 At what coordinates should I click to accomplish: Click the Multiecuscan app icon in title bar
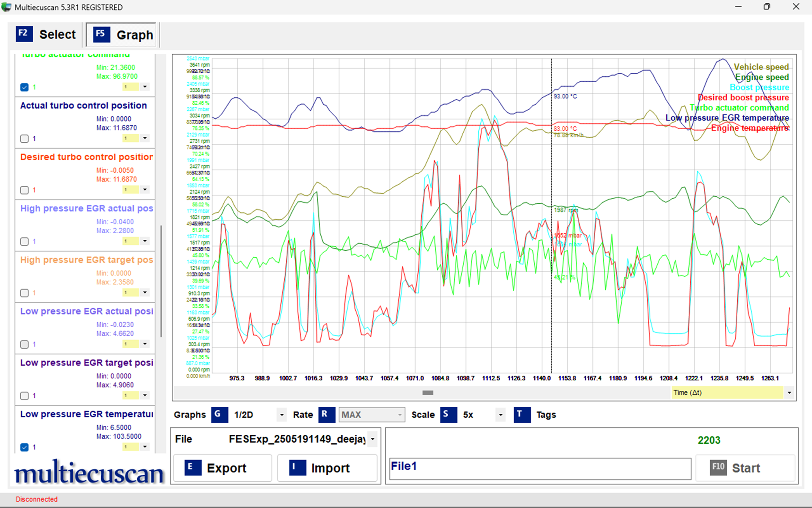pos(6,7)
